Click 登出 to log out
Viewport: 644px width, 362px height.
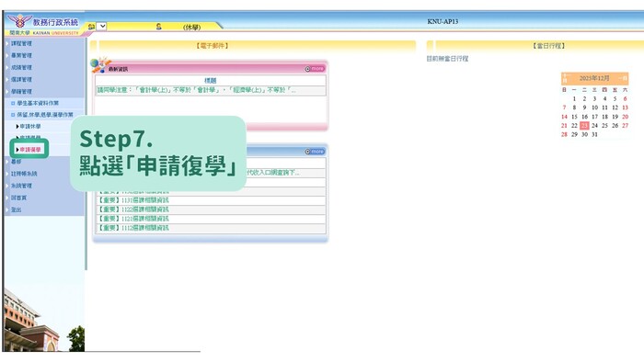(x=16, y=209)
